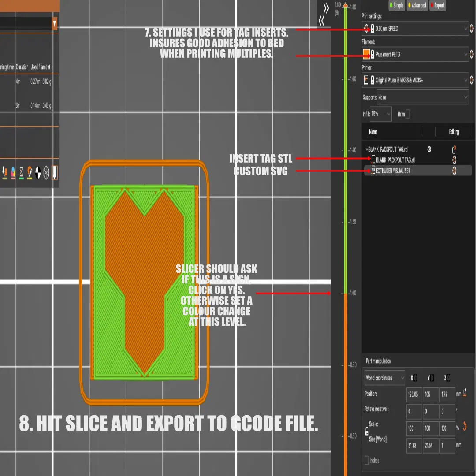This screenshot has width=476, height=476.
Task: Click printer icon in Printer preset box
Action: 366,80
